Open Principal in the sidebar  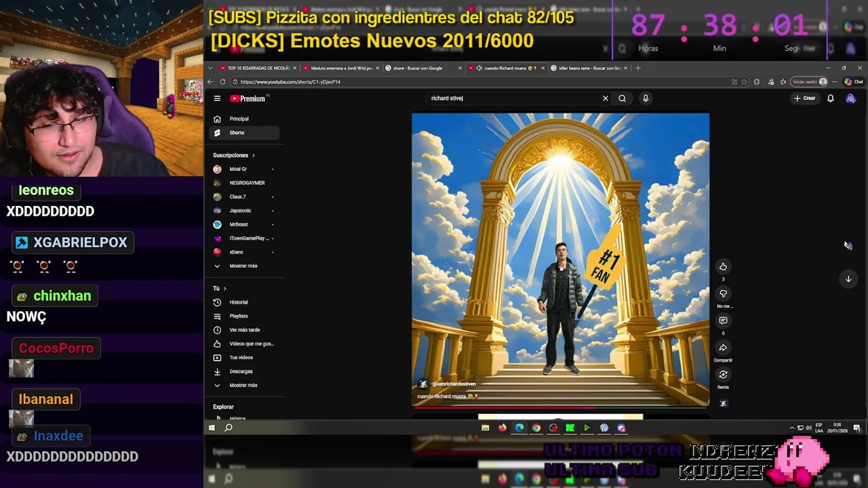click(x=244, y=119)
